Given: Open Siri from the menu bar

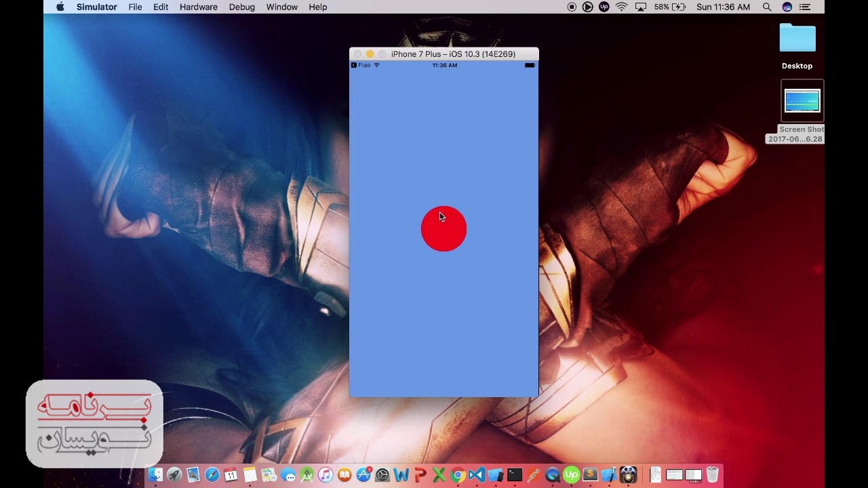Looking at the screenshot, I should pos(787,7).
